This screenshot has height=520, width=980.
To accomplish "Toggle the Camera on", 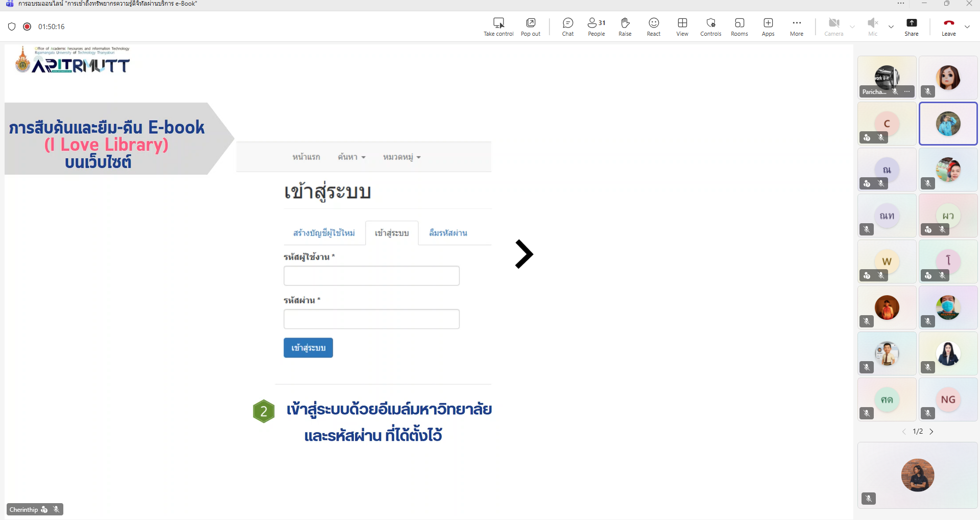I will coord(833,27).
